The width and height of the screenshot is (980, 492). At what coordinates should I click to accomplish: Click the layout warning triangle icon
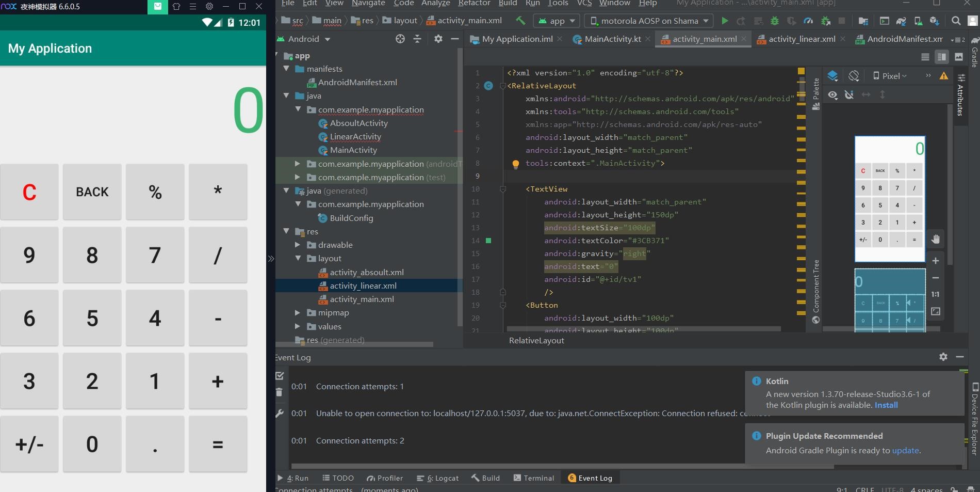pyautogui.click(x=944, y=76)
